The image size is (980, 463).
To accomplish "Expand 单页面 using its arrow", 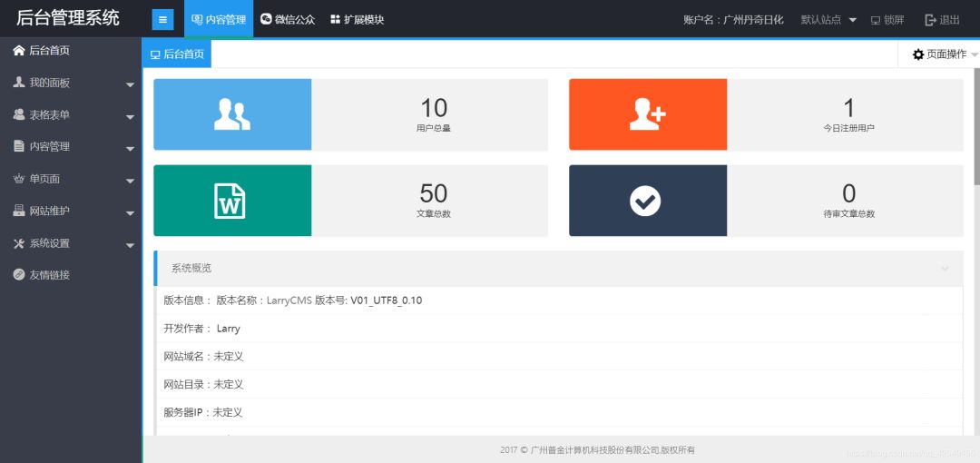I will tap(130, 182).
